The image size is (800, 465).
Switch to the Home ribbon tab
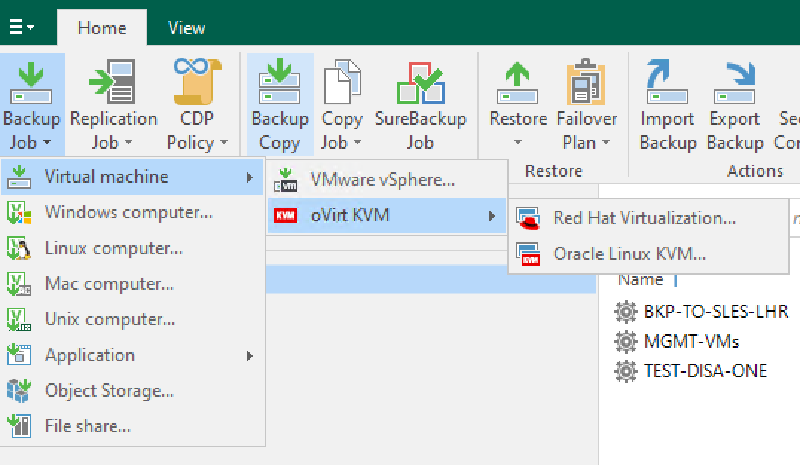(x=102, y=28)
